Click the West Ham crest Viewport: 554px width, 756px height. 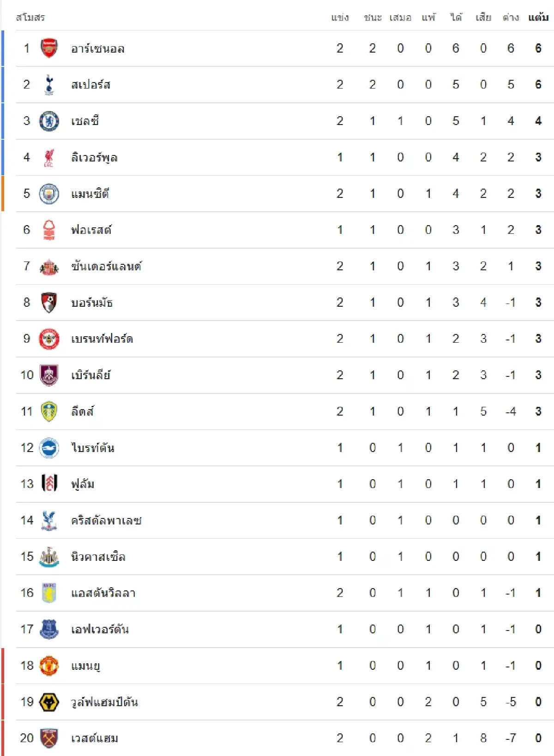point(49,738)
